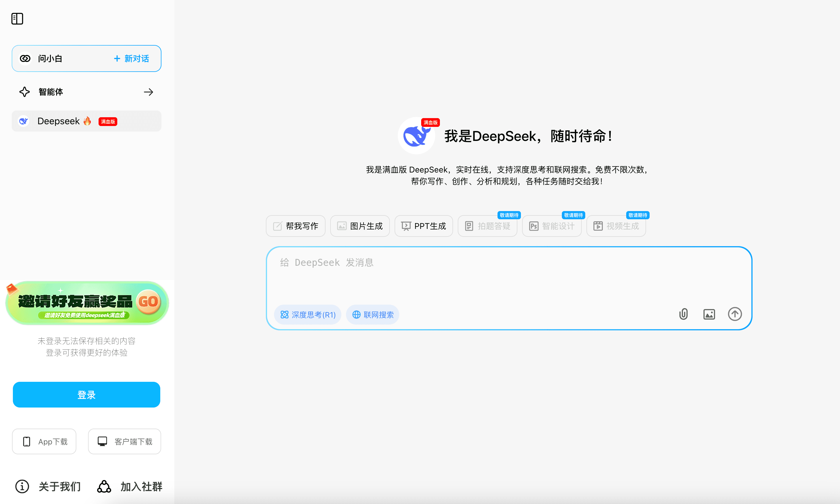
Task: Select the 帮我写作 shortcut
Action: point(295,226)
